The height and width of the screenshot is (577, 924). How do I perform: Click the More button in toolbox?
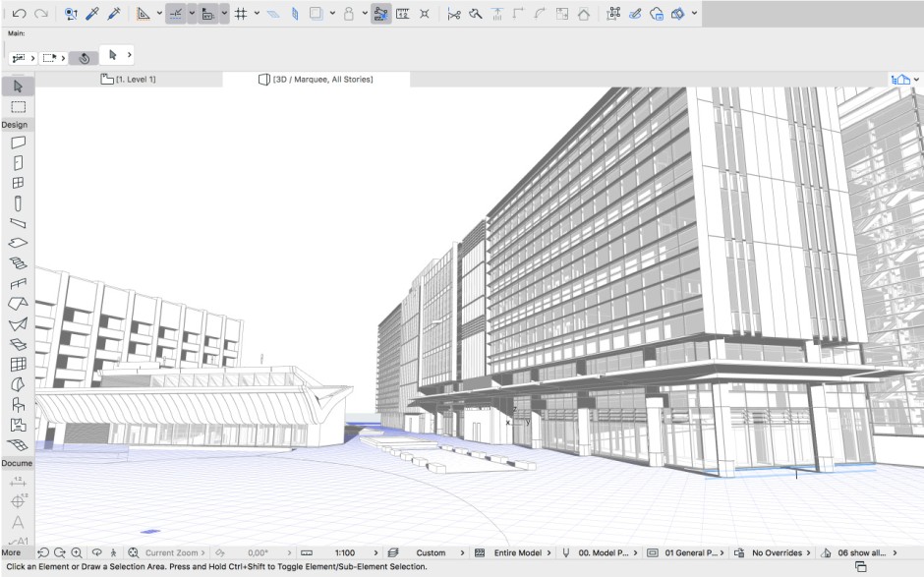(x=11, y=552)
